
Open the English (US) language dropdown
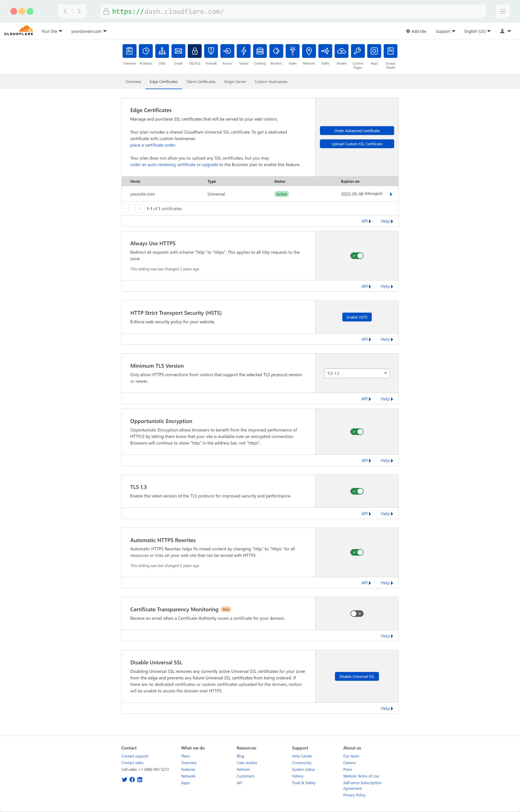(477, 31)
